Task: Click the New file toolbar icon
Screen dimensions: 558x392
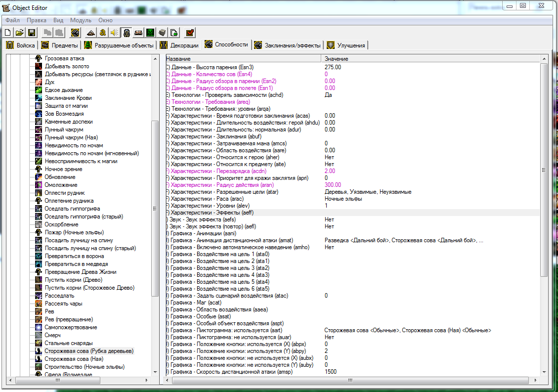Action: tap(8, 33)
